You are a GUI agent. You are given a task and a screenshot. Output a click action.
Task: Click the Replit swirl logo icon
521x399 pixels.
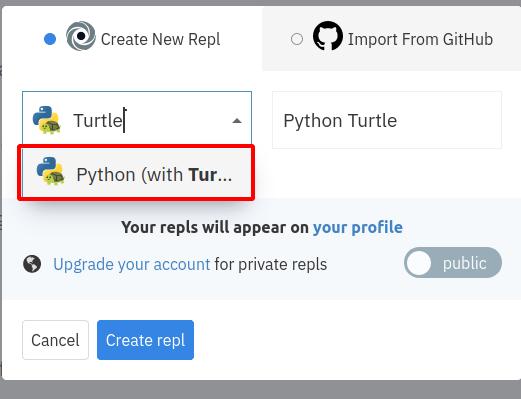81,36
